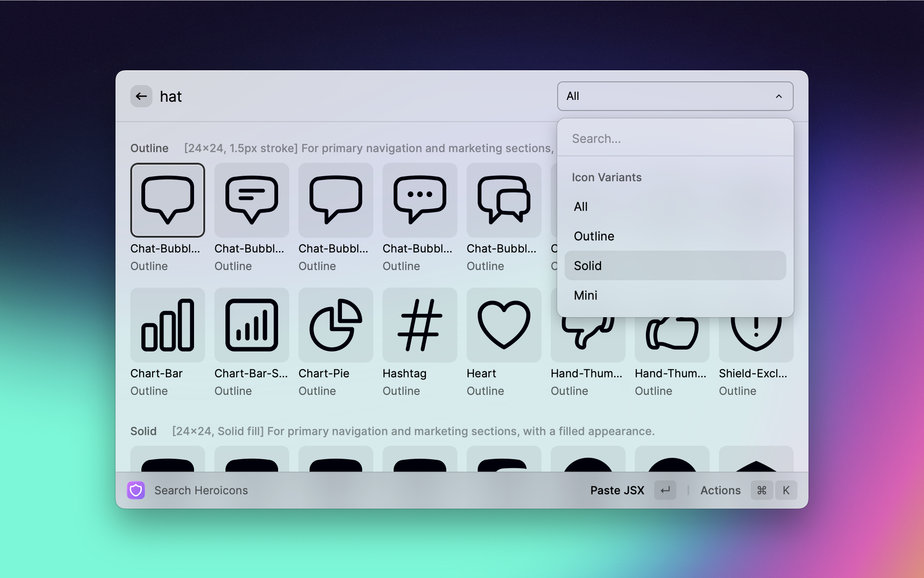924x578 pixels.
Task: Click the Shield-Excl... name label
Action: [753, 373]
